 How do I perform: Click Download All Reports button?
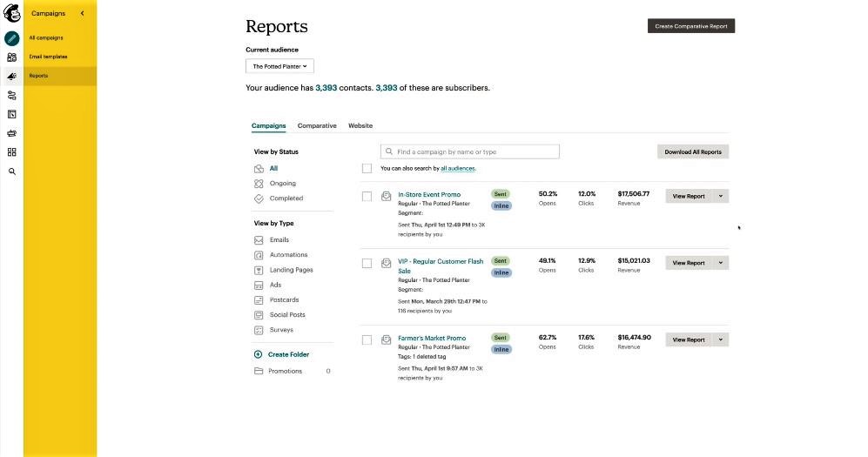[692, 151]
